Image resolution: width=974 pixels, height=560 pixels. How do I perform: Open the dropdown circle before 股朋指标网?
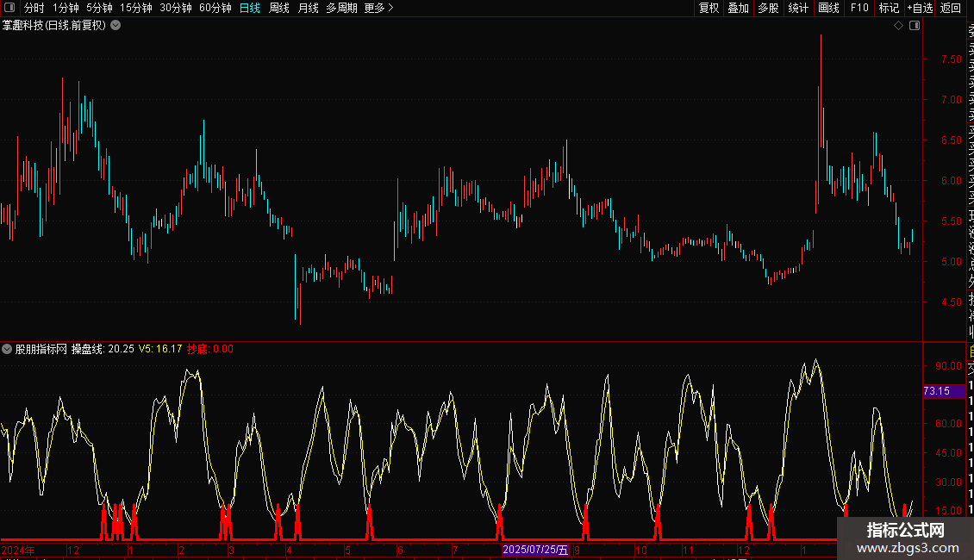(x=7, y=349)
